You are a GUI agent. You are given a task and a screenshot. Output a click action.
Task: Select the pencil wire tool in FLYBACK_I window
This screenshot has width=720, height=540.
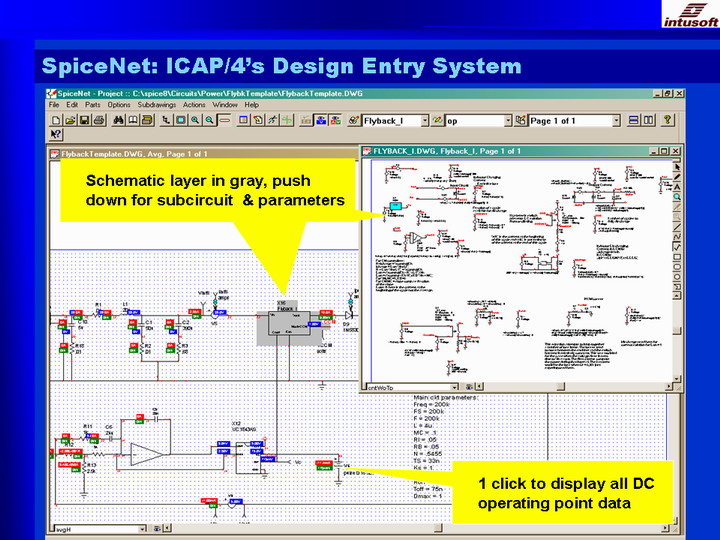(677, 177)
